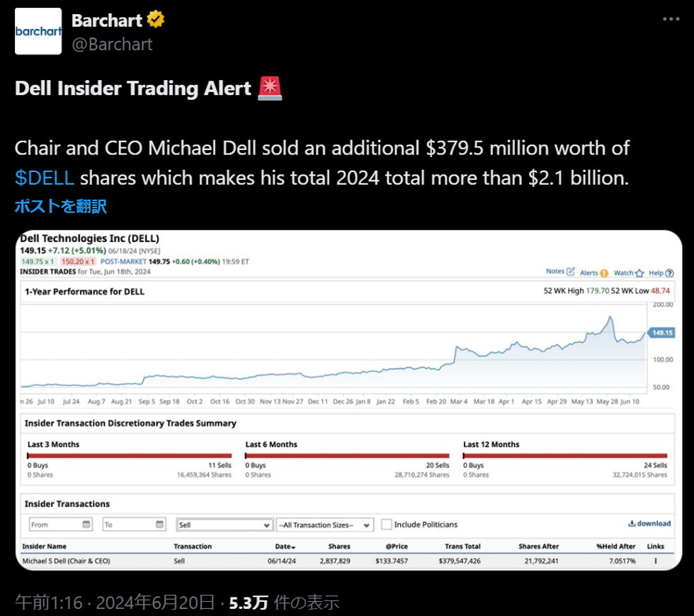
Task: Add DELL to watchlist via star icon
Action: tap(639, 273)
